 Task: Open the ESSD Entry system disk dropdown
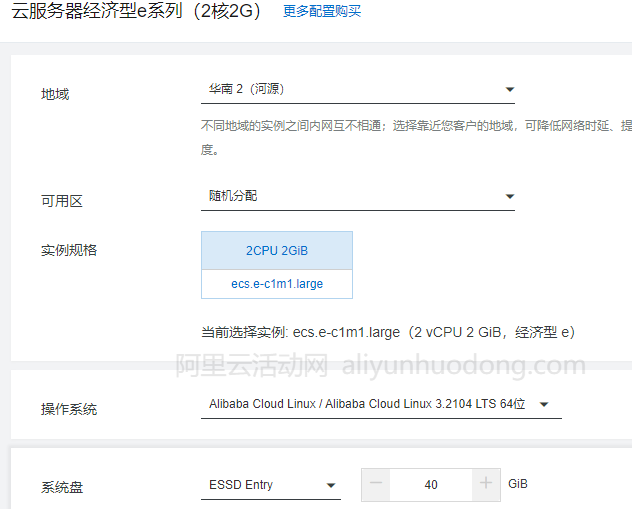(271, 485)
